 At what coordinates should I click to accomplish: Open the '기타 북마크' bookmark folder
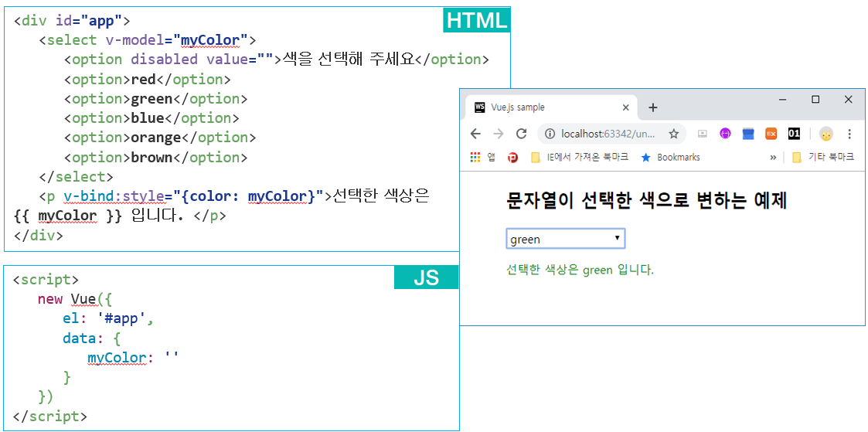tap(822, 158)
